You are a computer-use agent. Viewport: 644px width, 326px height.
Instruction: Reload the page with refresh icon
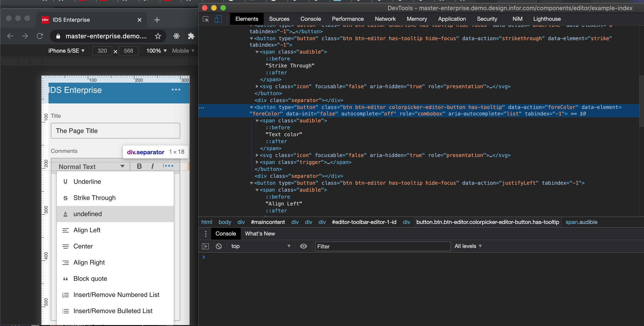(x=40, y=36)
